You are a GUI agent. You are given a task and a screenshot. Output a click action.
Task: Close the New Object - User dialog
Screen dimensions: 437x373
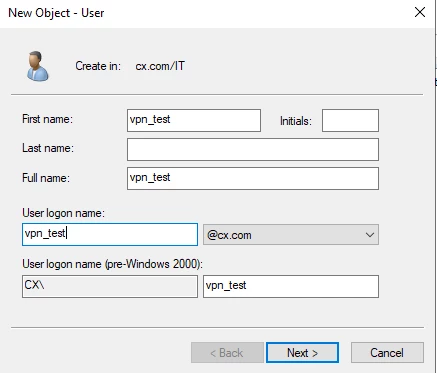(420, 12)
